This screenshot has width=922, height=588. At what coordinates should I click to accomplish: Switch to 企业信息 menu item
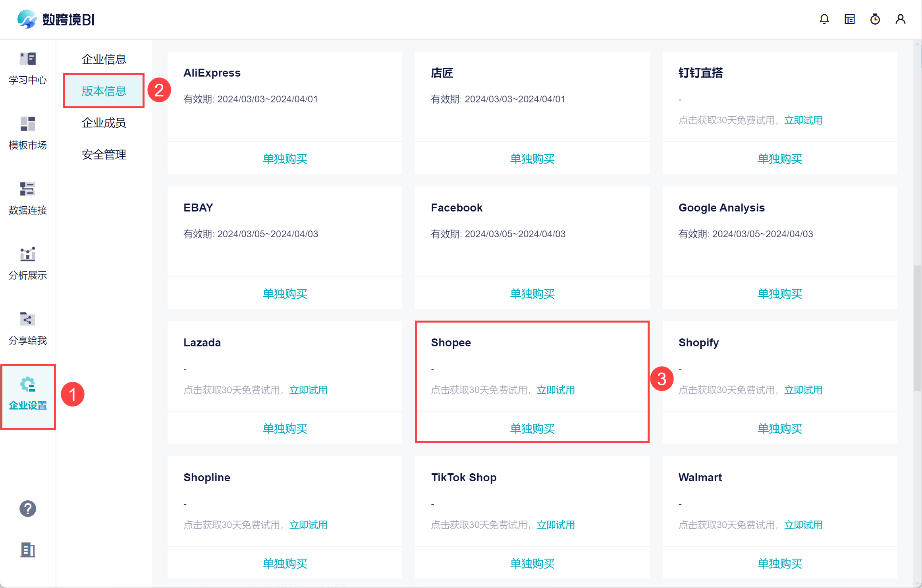(x=104, y=59)
